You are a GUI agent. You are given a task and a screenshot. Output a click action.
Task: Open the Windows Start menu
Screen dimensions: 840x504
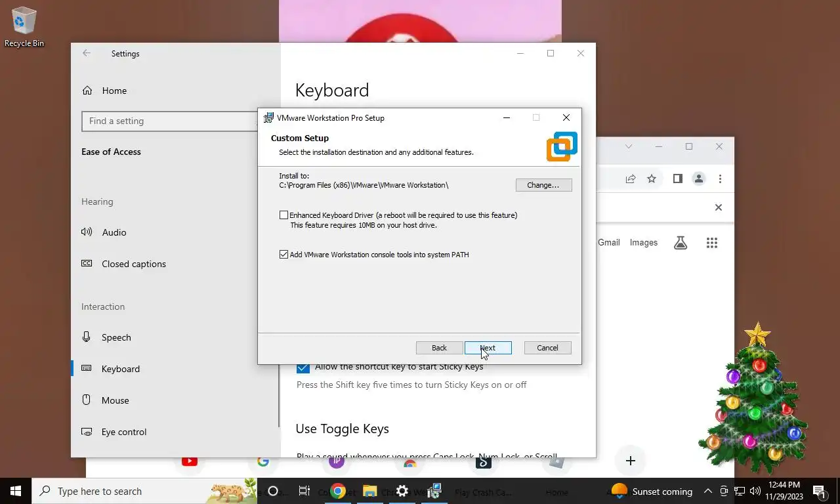click(16, 491)
